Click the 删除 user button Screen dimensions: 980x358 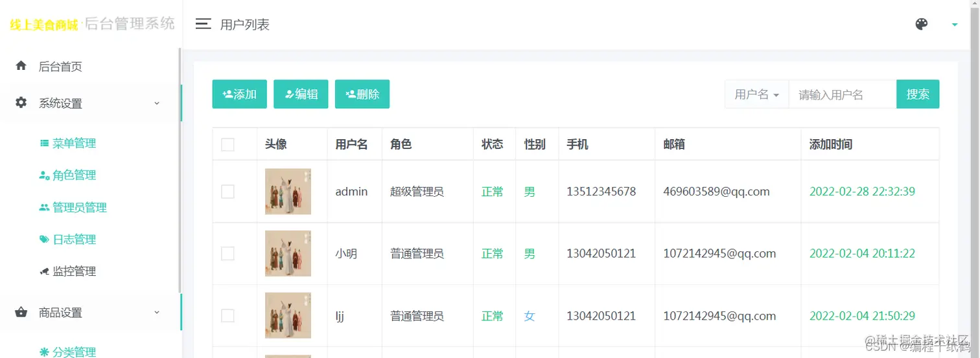click(x=362, y=94)
